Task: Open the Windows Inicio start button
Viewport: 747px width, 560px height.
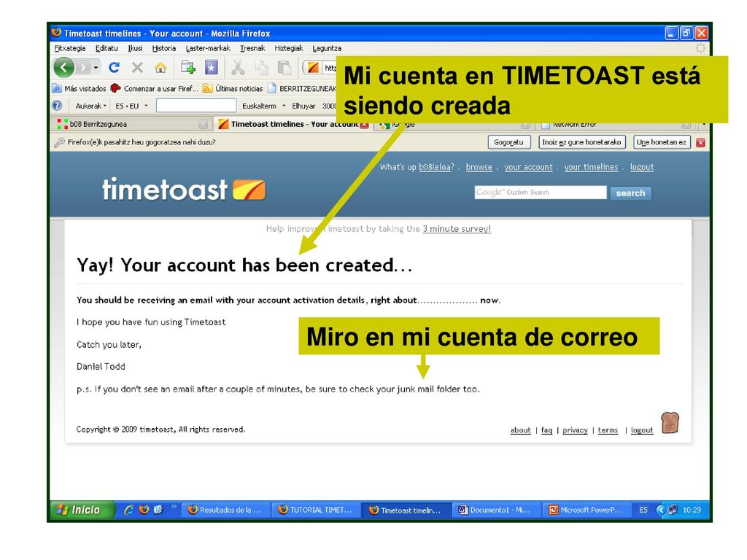Action: [81, 510]
